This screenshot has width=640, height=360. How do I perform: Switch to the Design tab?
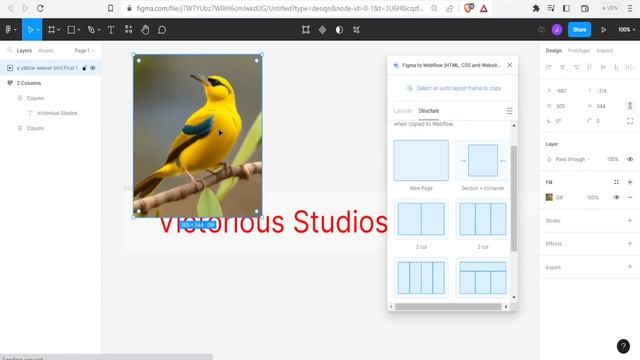(x=553, y=51)
